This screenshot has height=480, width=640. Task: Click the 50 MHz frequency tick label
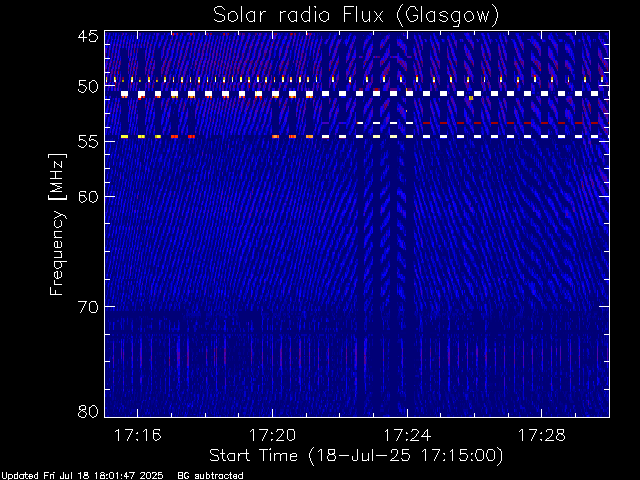[x=88, y=87]
